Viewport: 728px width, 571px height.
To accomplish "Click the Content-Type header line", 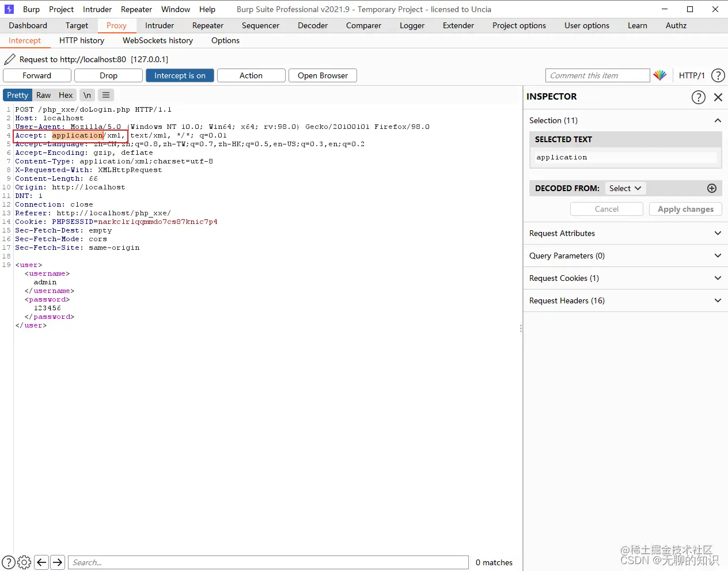I will 114,161.
